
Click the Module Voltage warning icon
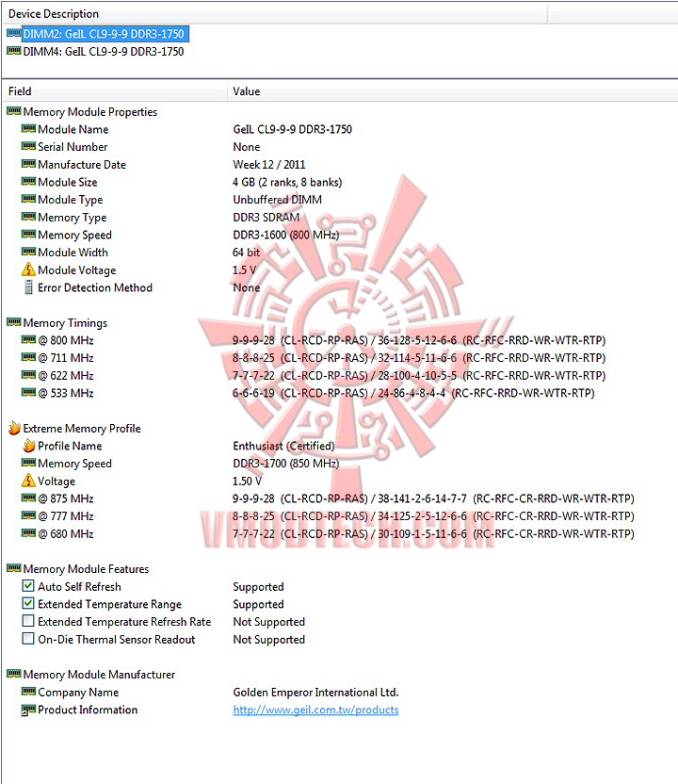(28, 269)
